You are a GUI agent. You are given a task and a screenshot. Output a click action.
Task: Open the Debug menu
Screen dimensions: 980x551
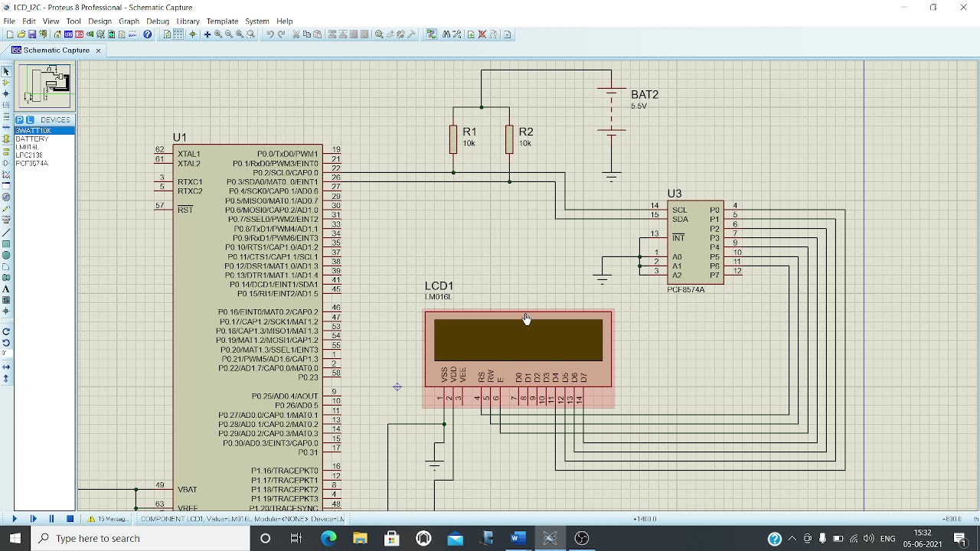158,21
